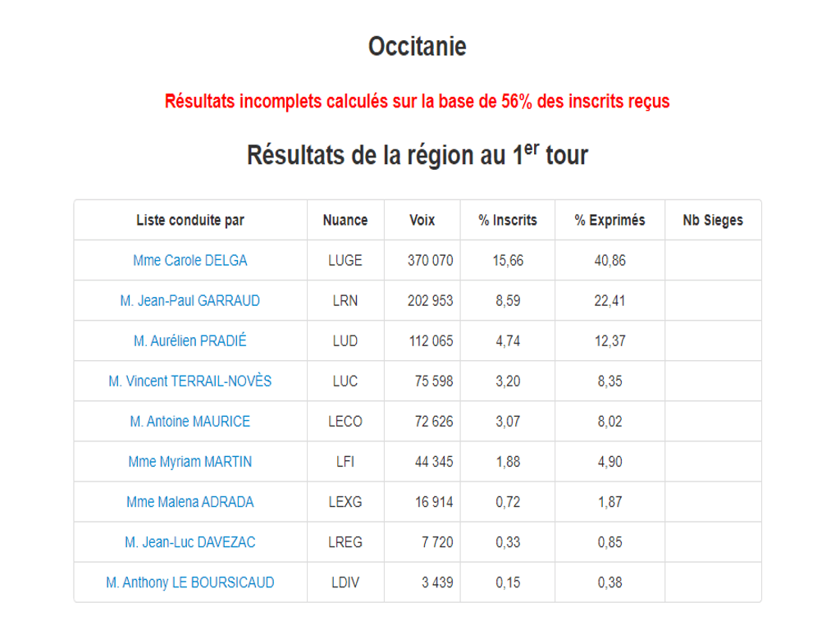Open Mme Malena ADRADA's list link
This screenshot has width=840, height=630.
coord(189,502)
